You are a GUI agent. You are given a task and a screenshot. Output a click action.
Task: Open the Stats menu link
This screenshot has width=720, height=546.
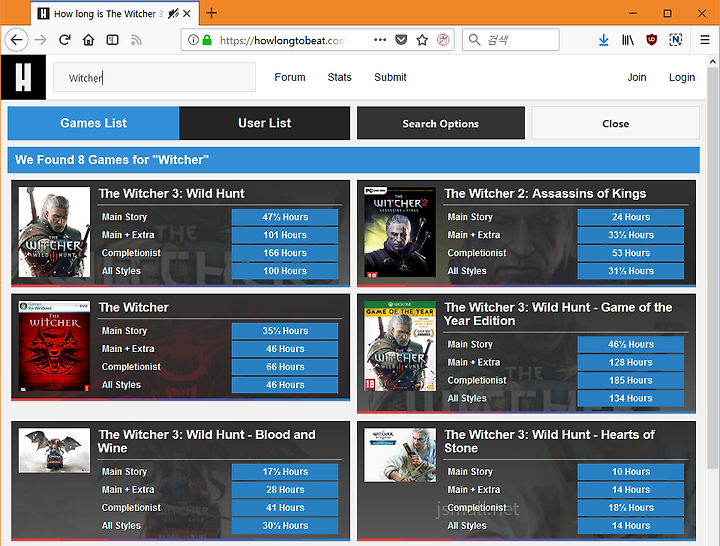339,77
